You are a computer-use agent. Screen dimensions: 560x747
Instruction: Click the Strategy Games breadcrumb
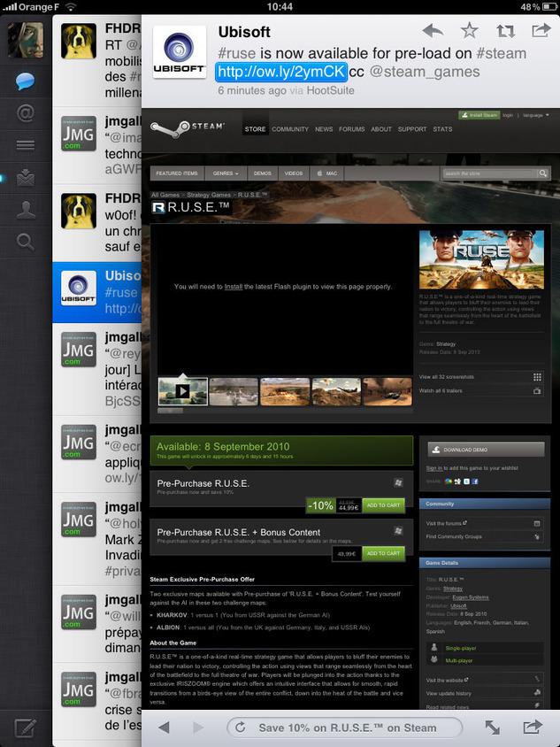pyautogui.click(x=209, y=195)
